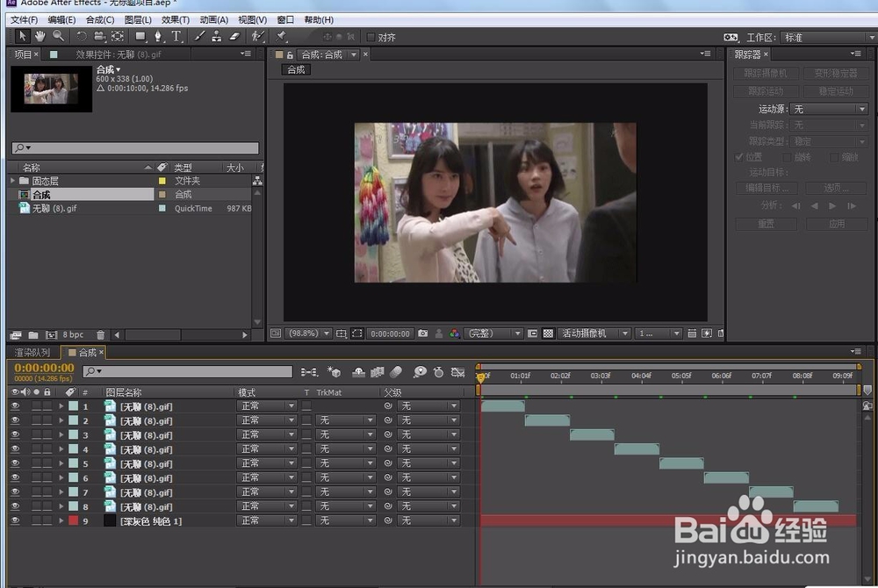Hide layer 1 with its eye icon
The height and width of the screenshot is (588, 878).
(15, 406)
